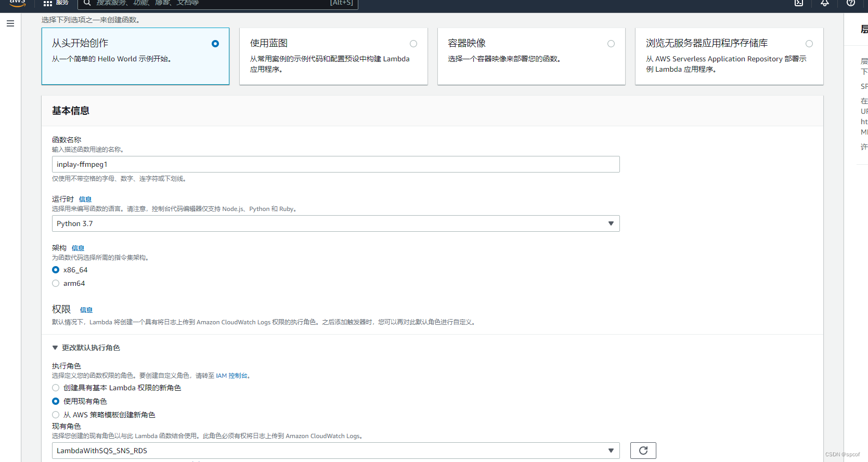Open 架构 信息 link

pos(78,248)
